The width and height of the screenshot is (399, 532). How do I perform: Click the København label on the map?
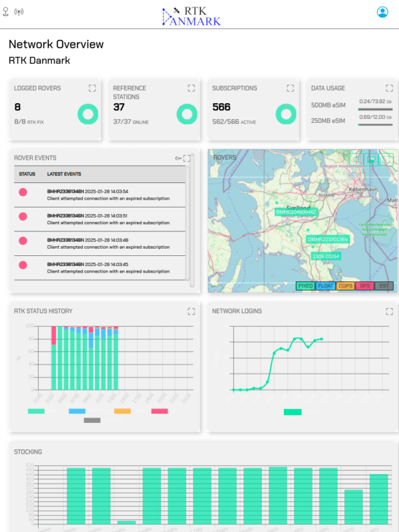(x=363, y=190)
